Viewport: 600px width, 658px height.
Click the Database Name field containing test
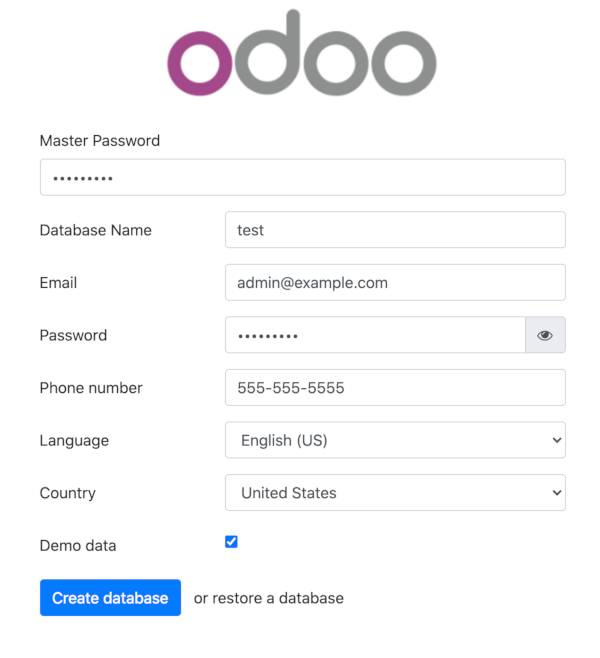[395, 230]
